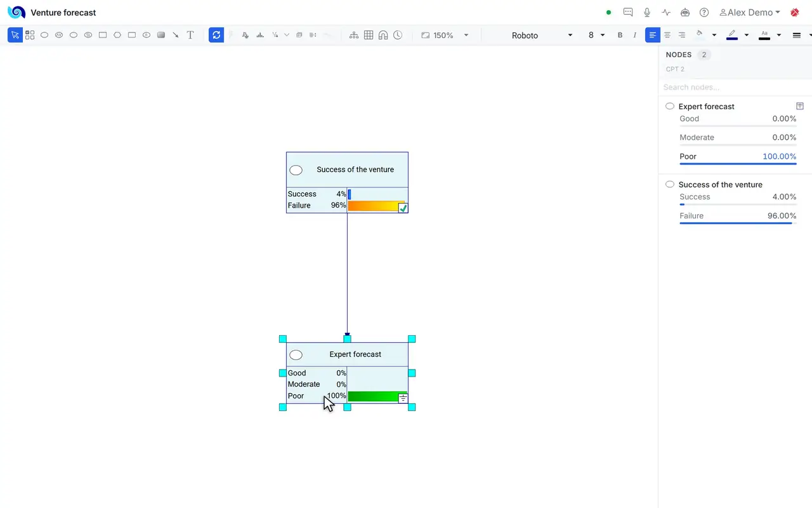Viewport: 812px width, 508px height.
Task: Pick the rectangle tool left of the hexagon
Action: pyautogui.click(x=103, y=35)
